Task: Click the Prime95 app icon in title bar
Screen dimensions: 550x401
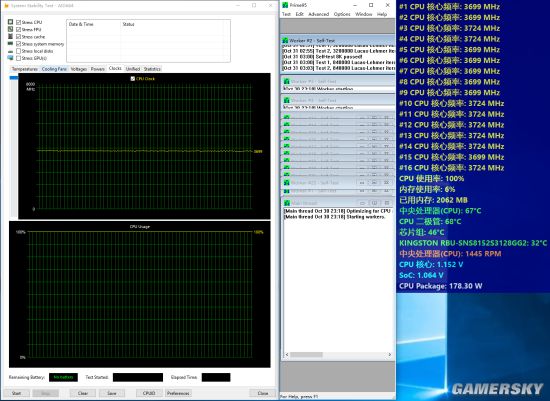Action: click(x=285, y=5)
